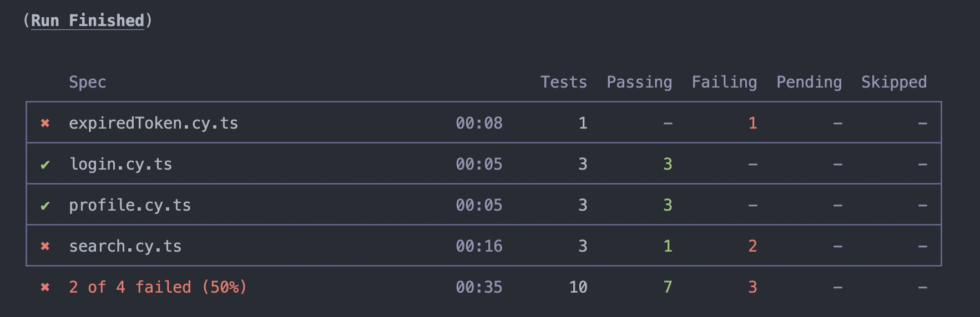Screen dimensions: 980x317
Task: Click the Skipped column header
Action: pos(894,83)
